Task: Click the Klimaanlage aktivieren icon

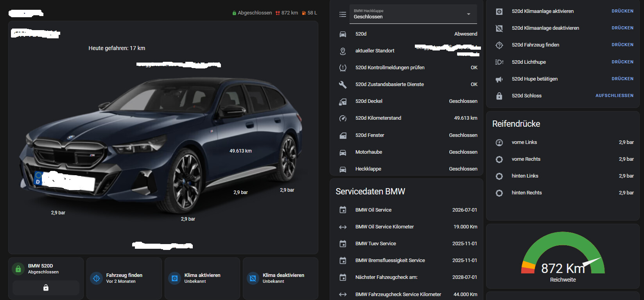Action: (x=499, y=11)
